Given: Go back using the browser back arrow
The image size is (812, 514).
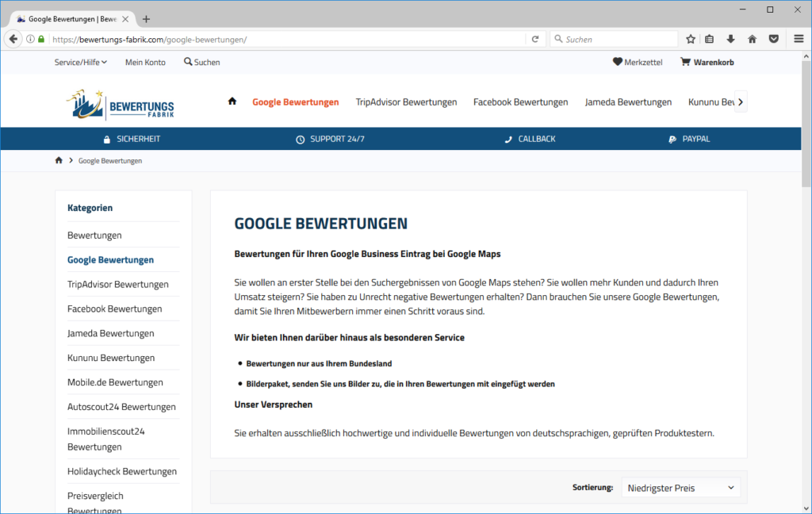Looking at the screenshot, I should [x=13, y=39].
